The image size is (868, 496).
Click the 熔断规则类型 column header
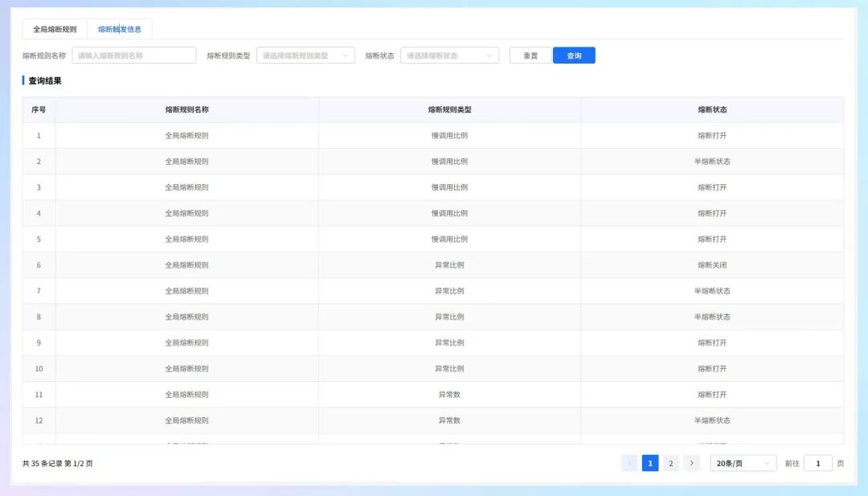click(449, 109)
